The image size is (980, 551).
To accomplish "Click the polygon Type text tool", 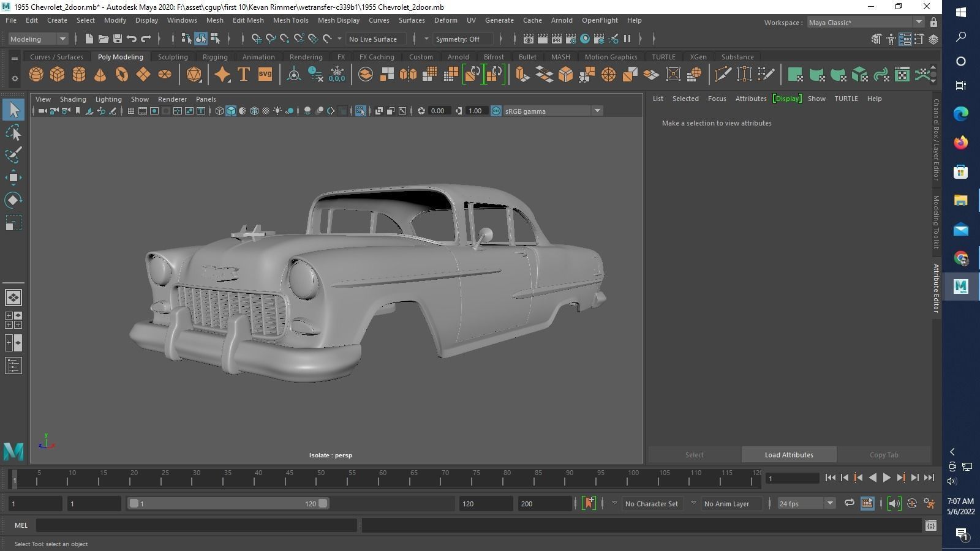I will tap(243, 75).
